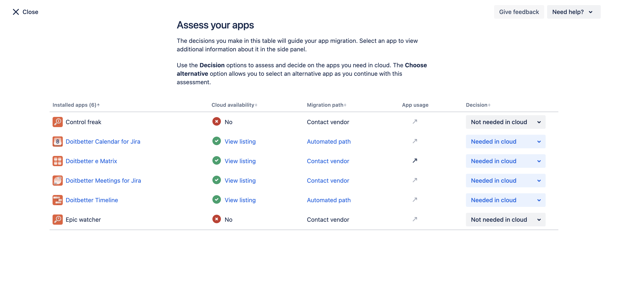Click the Give feedback button
644x286 pixels.
pos(519,12)
